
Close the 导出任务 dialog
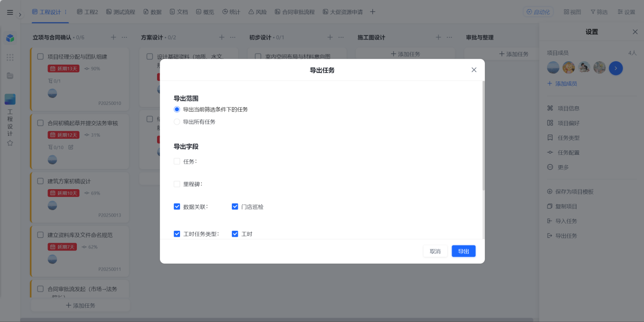coord(474,70)
